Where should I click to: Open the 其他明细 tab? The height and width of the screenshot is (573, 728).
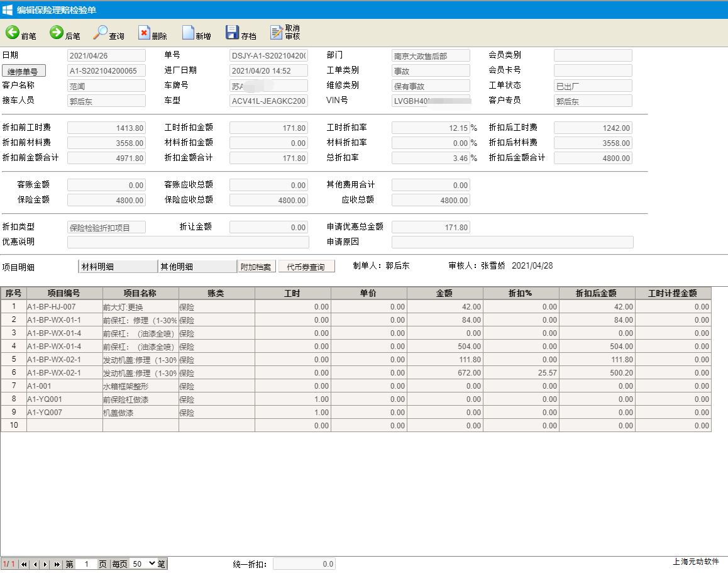click(x=197, y=267)
